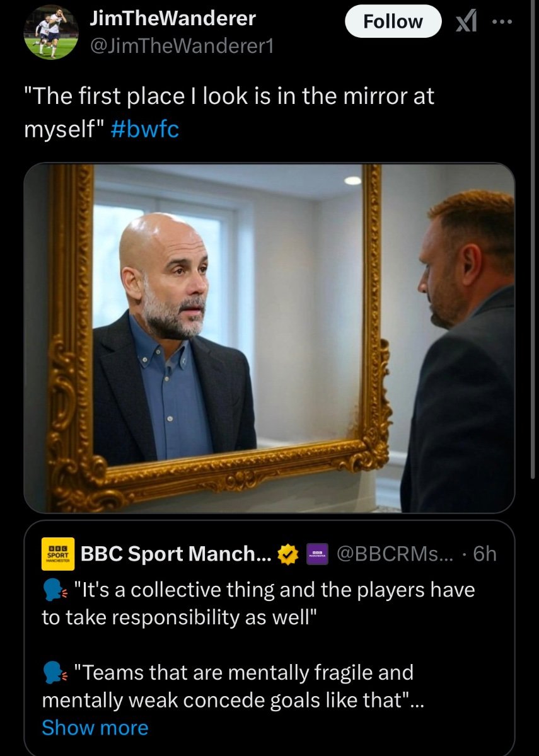Click the 6h timestamp on quoted tweet
This screenshot has height=756, width=539.
[484, 554]
